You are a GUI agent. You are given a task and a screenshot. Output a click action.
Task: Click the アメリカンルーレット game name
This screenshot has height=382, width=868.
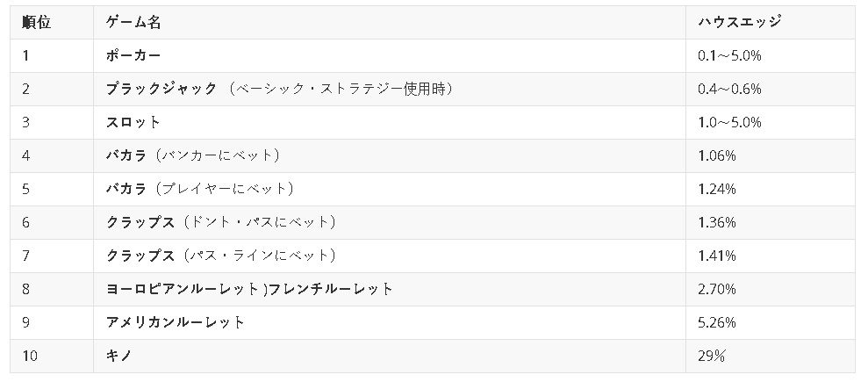coord(176,322)
